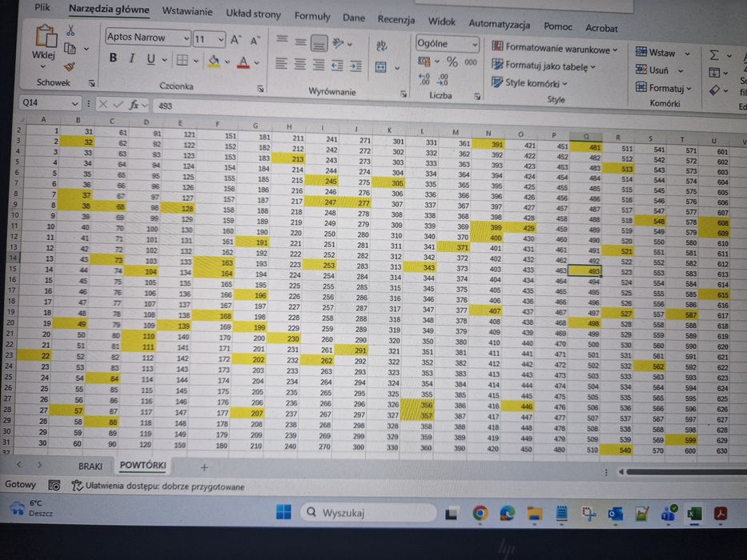Open Google Chrome from the taskbar
747x560 pixels.
tap(480, 513)
